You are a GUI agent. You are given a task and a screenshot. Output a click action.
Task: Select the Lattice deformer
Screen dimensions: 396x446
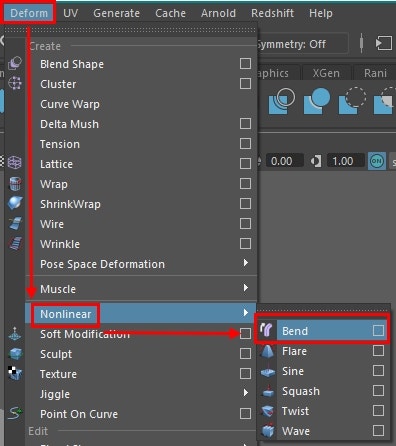click(x=56, y=164)
